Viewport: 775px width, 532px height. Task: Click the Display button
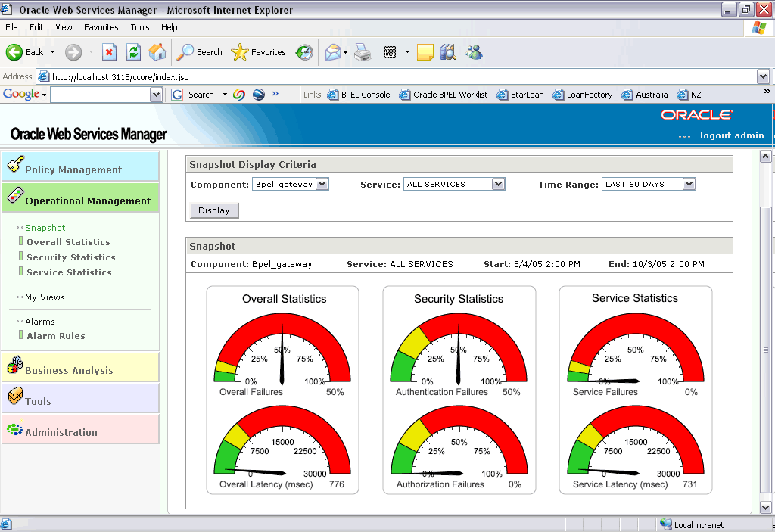coord(214,210)
